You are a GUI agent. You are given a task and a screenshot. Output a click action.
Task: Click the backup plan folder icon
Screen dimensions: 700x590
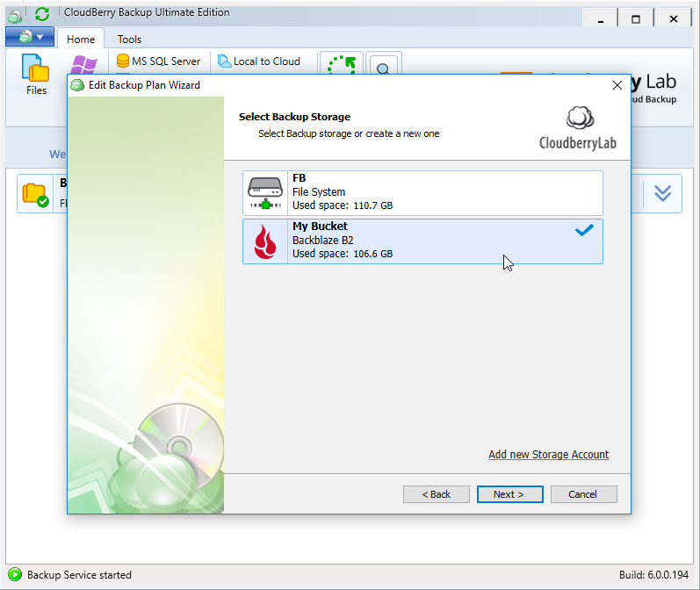tap(36, 195)
